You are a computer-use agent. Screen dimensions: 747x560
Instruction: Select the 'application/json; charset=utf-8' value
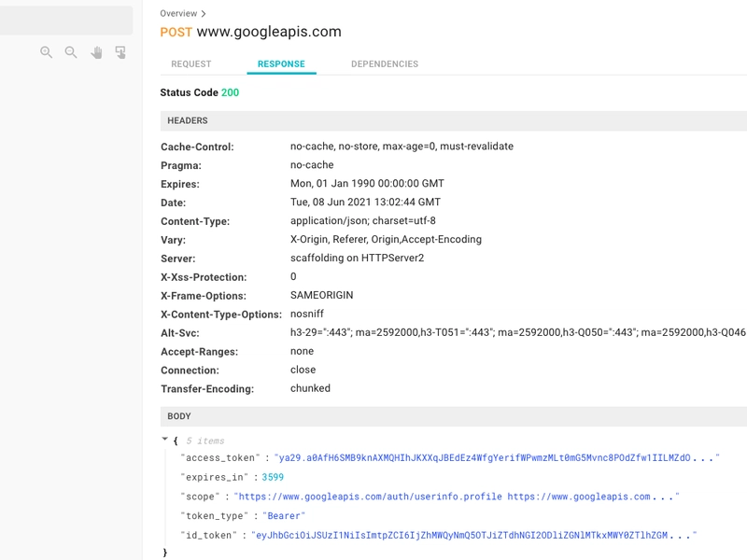coord(363,220)
